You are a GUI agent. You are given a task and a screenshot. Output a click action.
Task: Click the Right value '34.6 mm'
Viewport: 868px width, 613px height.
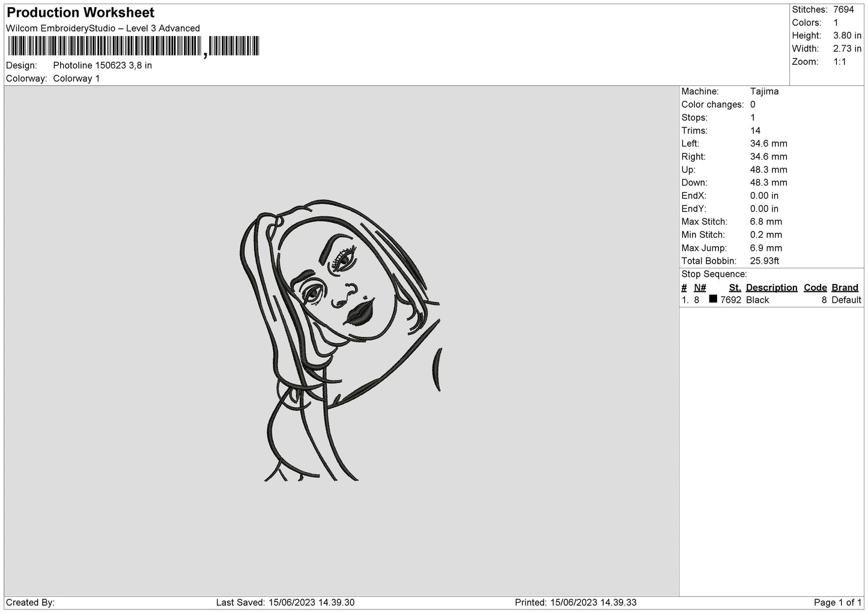click(x=768, y=157)
